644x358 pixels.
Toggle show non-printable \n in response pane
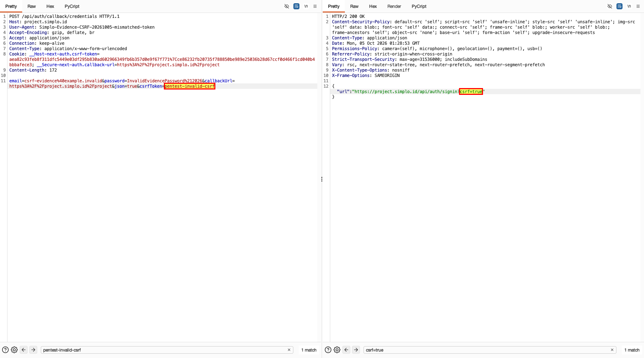tap(629, 6)
